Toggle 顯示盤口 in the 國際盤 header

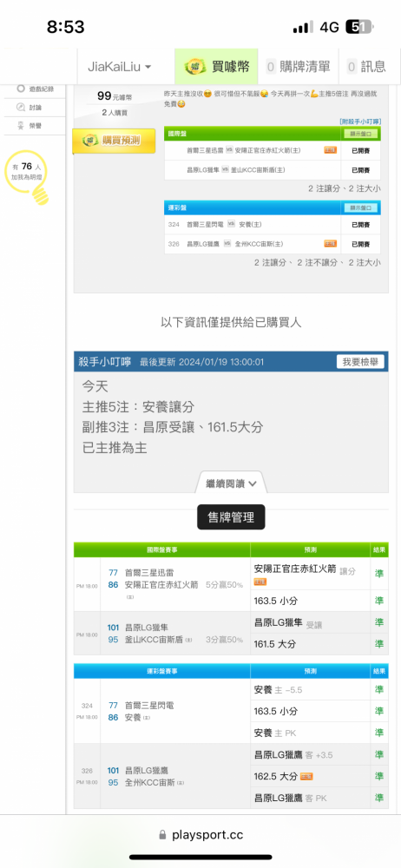coord(360,134)
